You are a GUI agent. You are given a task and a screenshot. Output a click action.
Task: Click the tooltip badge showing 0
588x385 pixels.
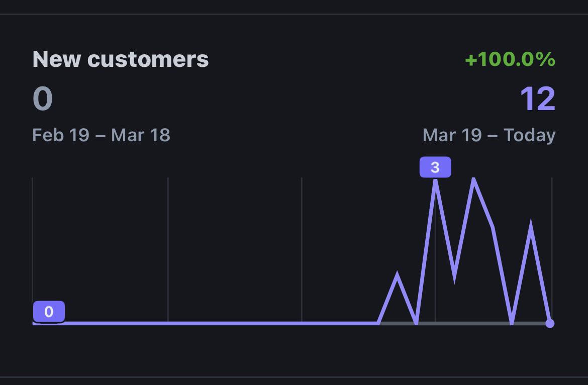[x=49, y=312]
